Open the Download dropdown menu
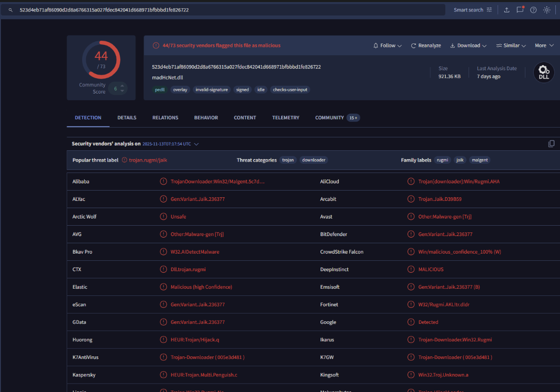 click(x=468, y=45)
